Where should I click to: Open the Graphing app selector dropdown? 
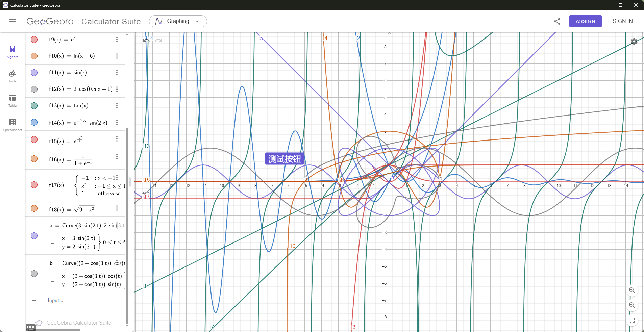point(178,21)
